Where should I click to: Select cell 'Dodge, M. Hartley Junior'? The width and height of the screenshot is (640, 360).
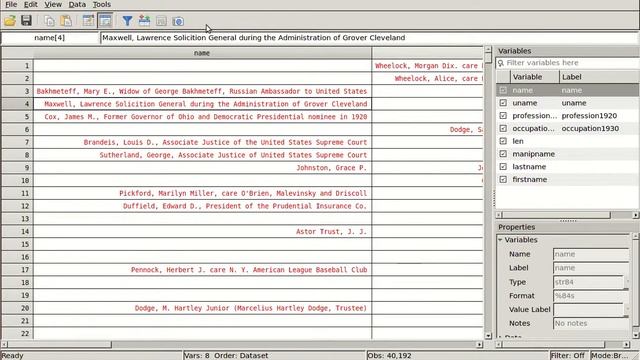(202, 308)
